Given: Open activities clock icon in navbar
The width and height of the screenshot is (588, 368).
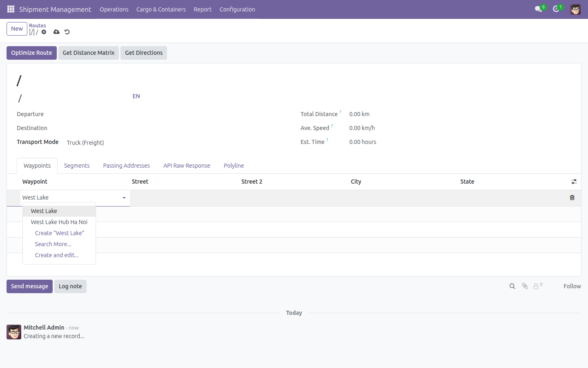Looking at the screenshot, I should point(556,9).
